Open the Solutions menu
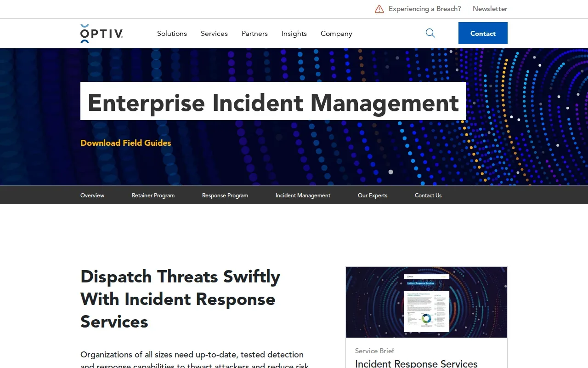 (172, 34)
